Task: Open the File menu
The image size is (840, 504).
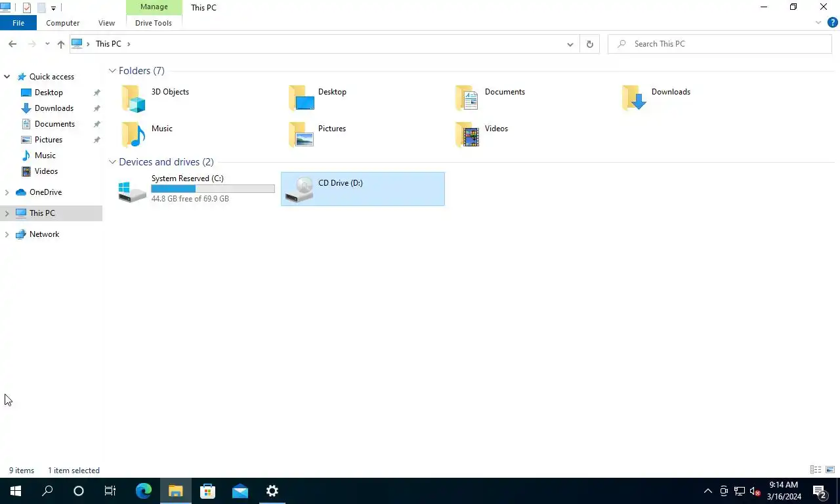Action: click(x=18, y=23)
